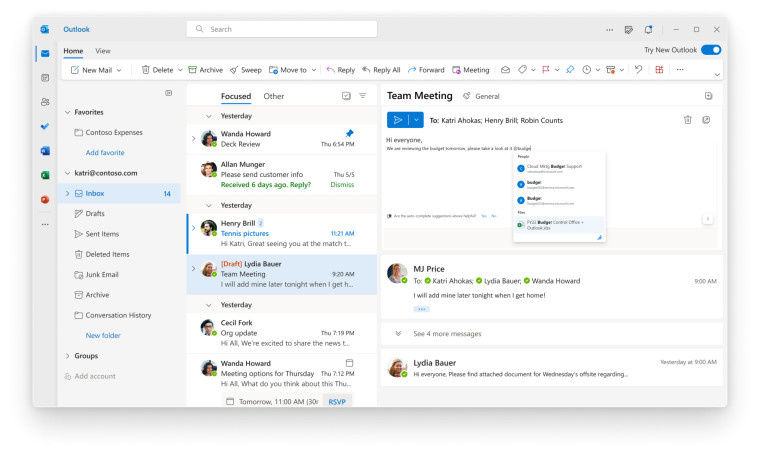Expand the Groups section
The height and width of the screenshot is (456, 760).
click(67, 356)
